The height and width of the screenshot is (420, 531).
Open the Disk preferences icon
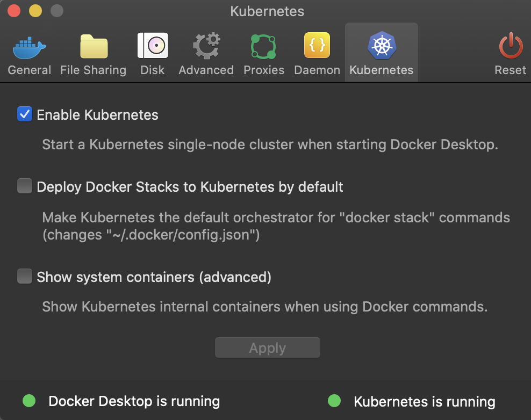(153, 45)
